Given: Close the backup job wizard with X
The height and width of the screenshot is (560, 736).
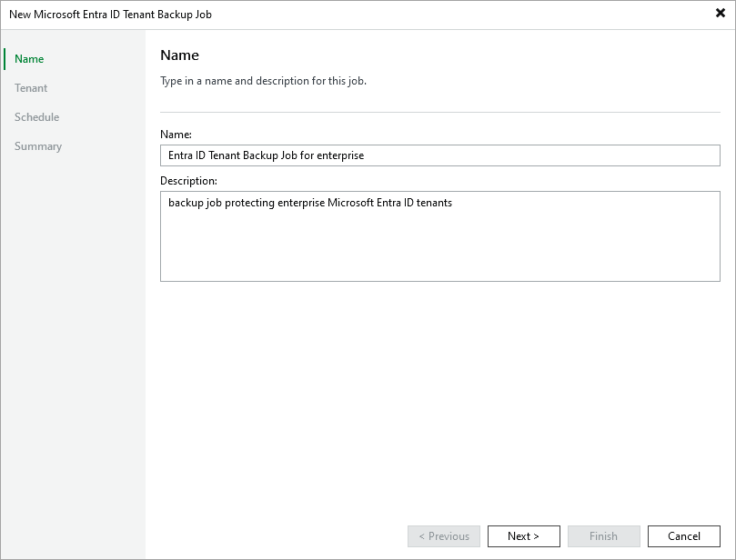Looking at the screenshot, I should point(721,14).
